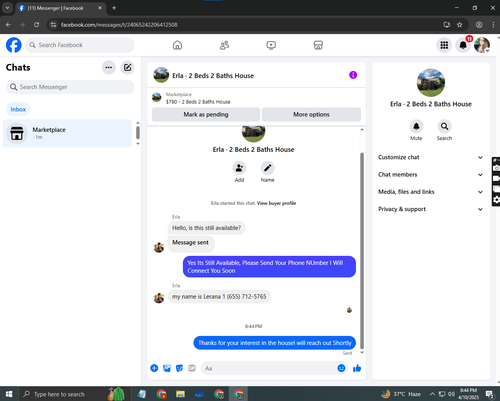Open the browser three-dot menu

point(493,25)
